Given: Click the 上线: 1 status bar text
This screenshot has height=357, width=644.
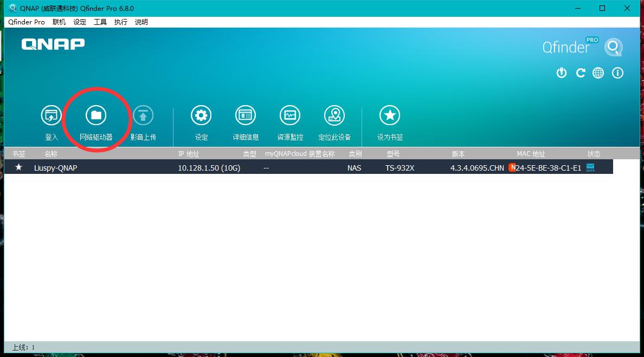Looking at the screenshot, I should 23,347.
